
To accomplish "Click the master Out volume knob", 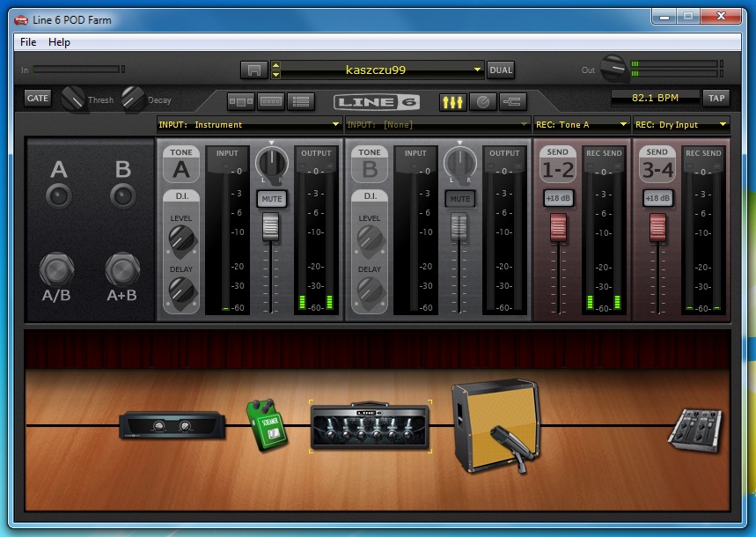I will (613, 69).
